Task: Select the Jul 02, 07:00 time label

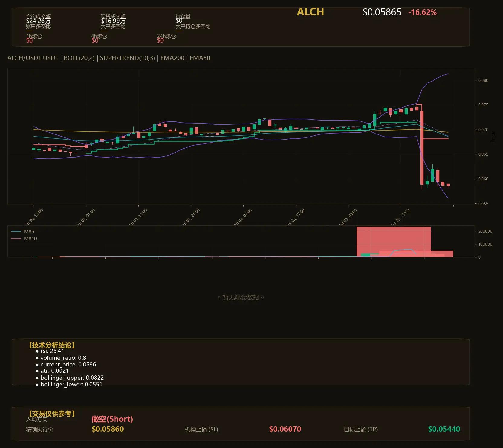Action: pos(242,217)
